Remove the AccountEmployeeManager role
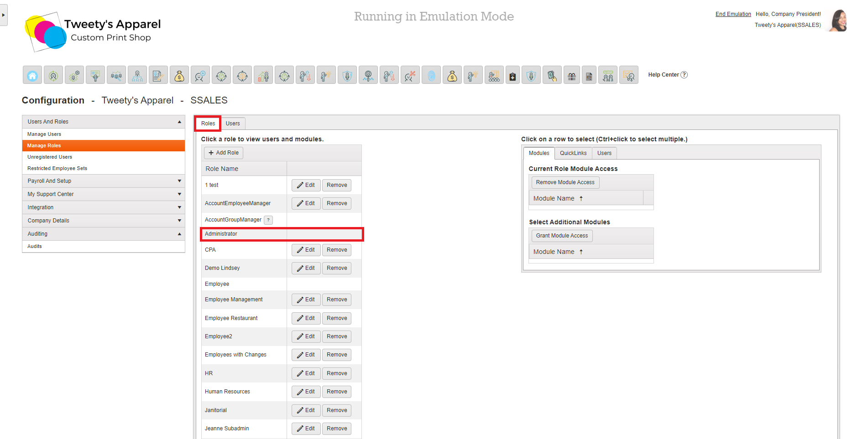 tap(337, 203)
